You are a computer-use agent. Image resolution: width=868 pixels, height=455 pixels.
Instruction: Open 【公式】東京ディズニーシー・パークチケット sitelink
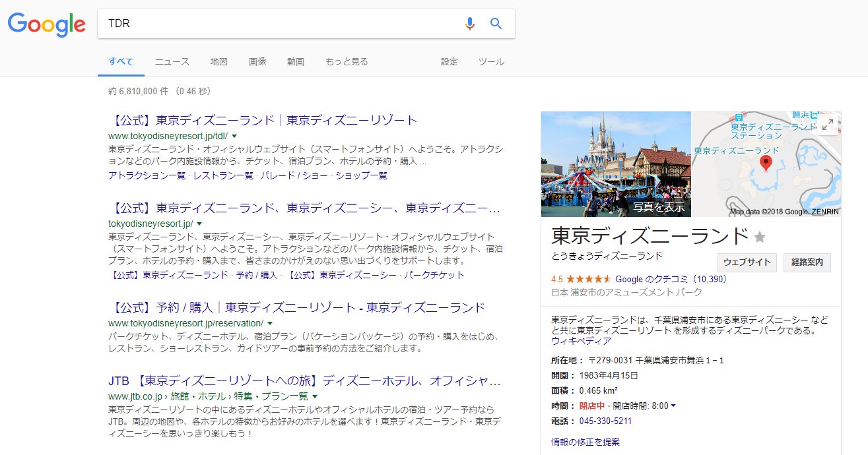376,275
